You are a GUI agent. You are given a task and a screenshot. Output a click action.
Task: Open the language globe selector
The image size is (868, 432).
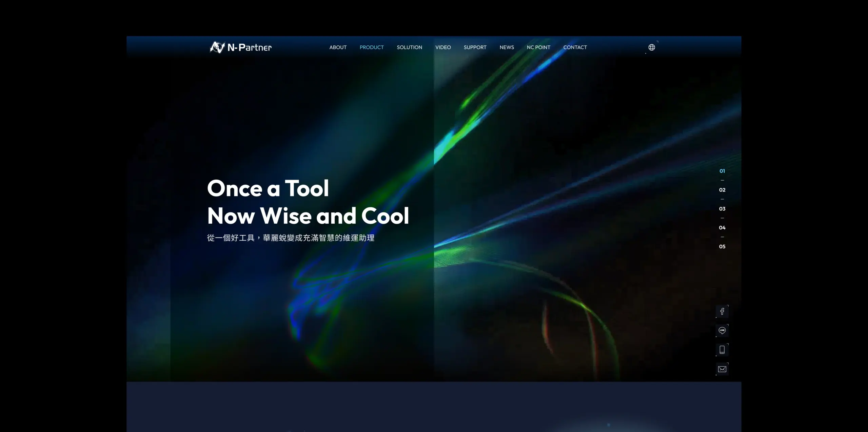coord(651,47)
